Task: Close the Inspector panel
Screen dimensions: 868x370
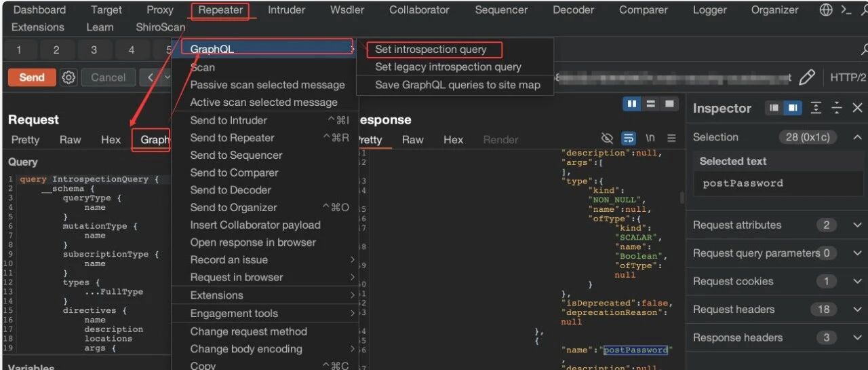Action: (x=857, y=108)
